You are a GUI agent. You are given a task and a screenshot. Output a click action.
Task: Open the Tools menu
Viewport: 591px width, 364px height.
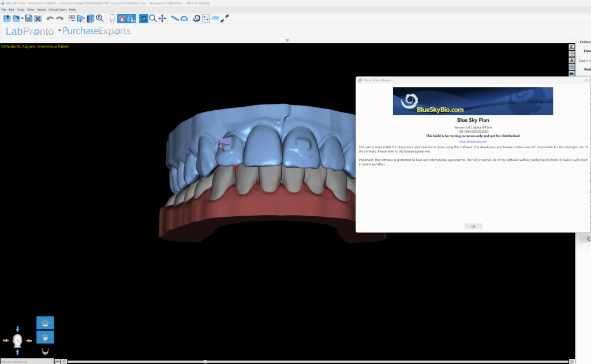tap(21, 10)
